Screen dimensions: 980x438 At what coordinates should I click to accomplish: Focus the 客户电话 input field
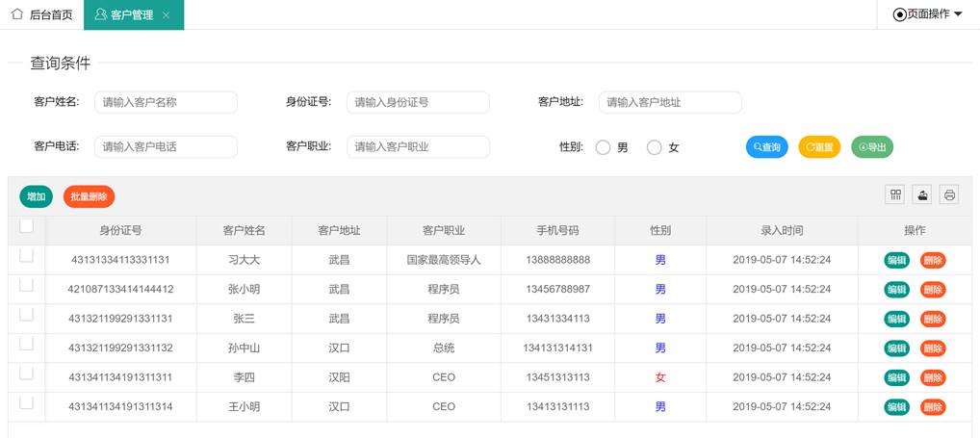point(166,147)
